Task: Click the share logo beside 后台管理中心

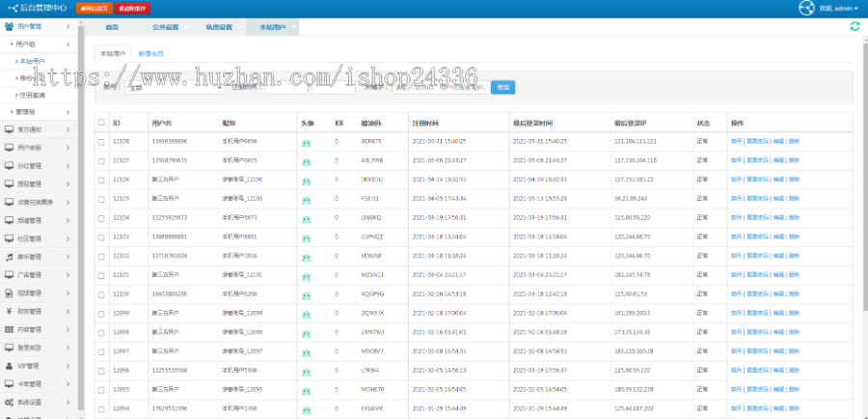Action: 13,9
